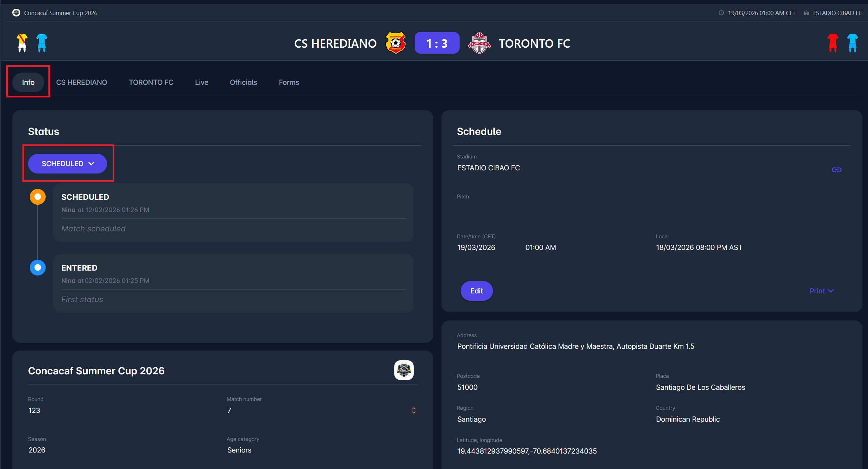Switch to the CS HEREDIANO tab
The width and height of the screenshot is (868, 469).
[81, 82]
